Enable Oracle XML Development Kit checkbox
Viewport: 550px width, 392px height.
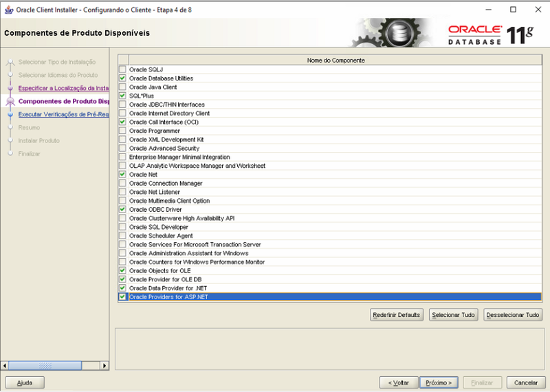tap(122, 140)
